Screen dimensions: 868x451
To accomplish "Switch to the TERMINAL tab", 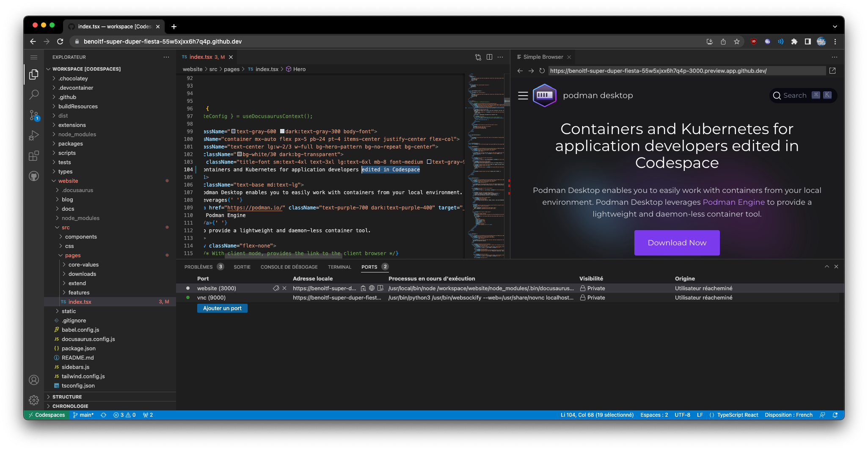I will [339, 267].
